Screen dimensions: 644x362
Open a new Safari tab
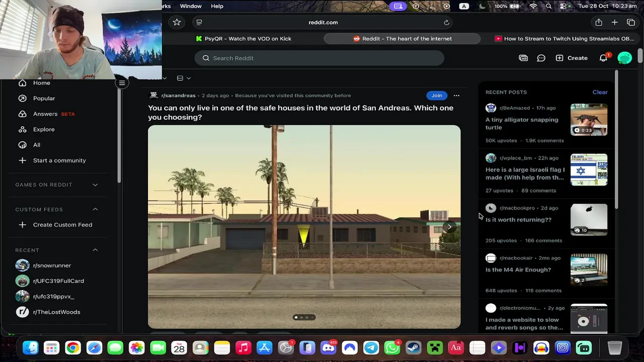pos(614,22)
